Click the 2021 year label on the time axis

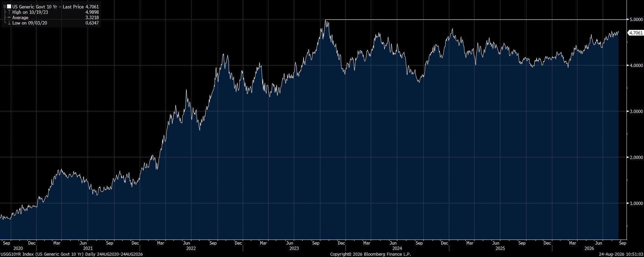pyautogui.click(x=88, y=249)
